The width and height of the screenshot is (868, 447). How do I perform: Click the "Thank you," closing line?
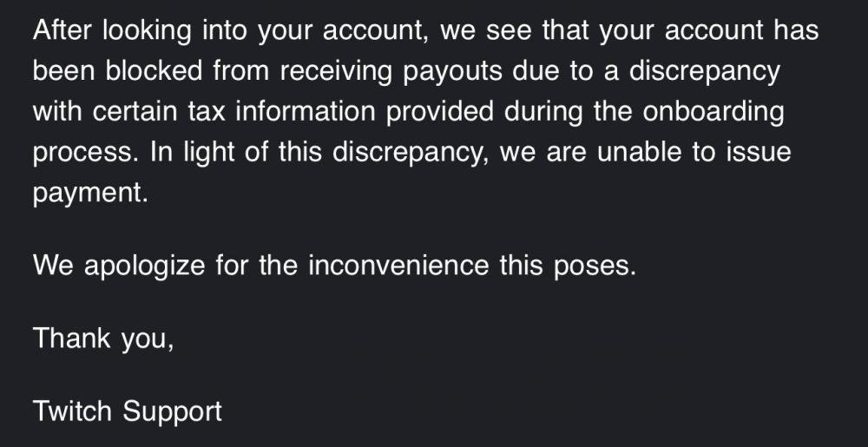[103, 338]
